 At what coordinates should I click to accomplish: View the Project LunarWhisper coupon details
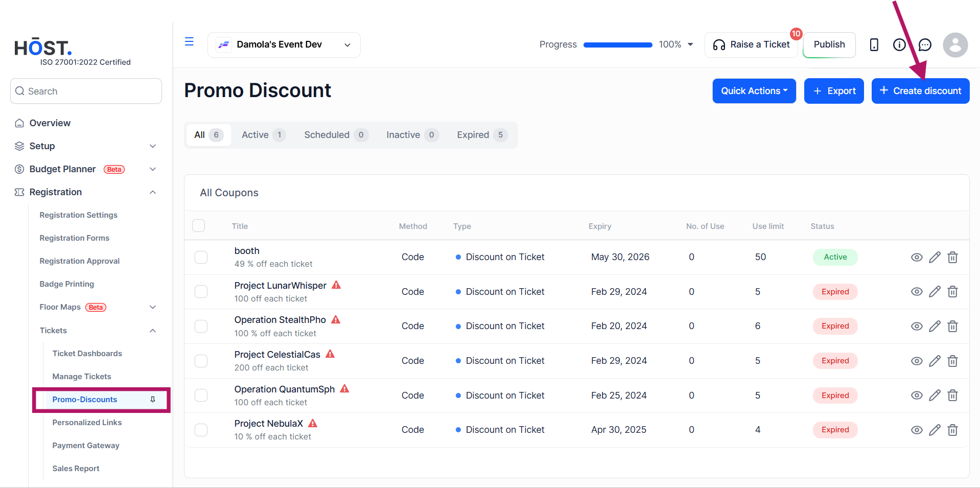coord(917,292)
